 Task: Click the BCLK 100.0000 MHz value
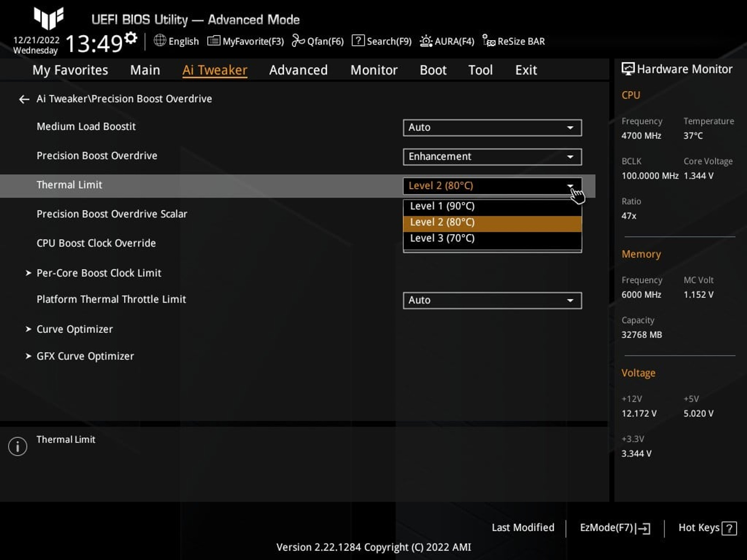coord(650,176)
